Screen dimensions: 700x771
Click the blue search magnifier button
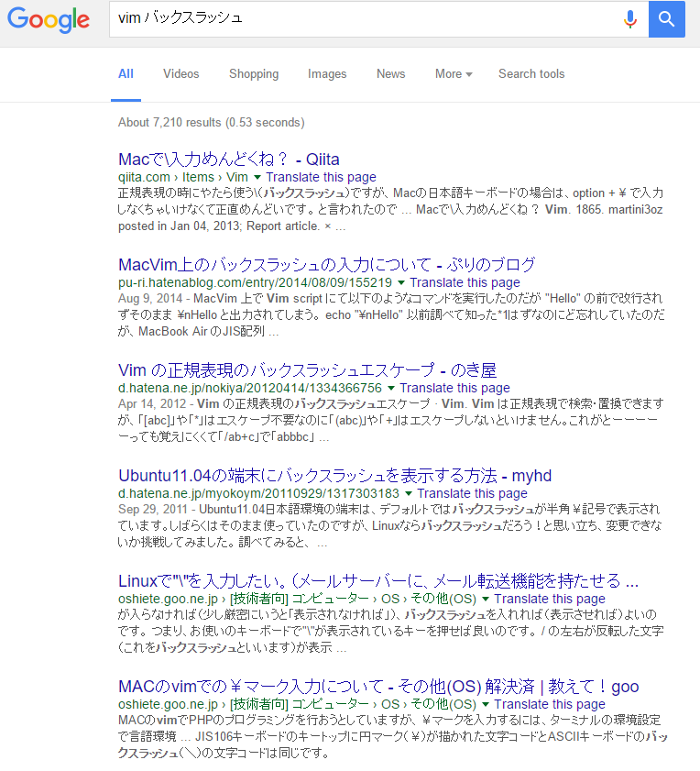pos(667,19)
